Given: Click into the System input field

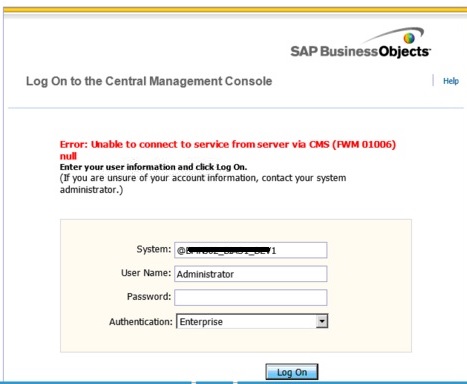Looking at the screenshot, I should [251, 250].
